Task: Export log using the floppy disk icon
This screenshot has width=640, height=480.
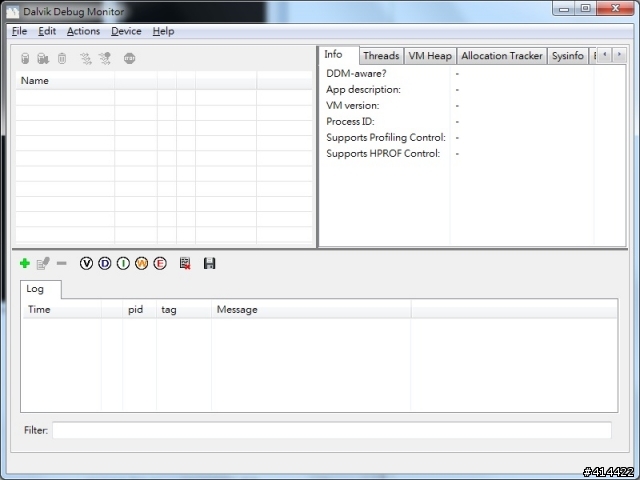Action: pyautogui.click(x=209, y=263)
